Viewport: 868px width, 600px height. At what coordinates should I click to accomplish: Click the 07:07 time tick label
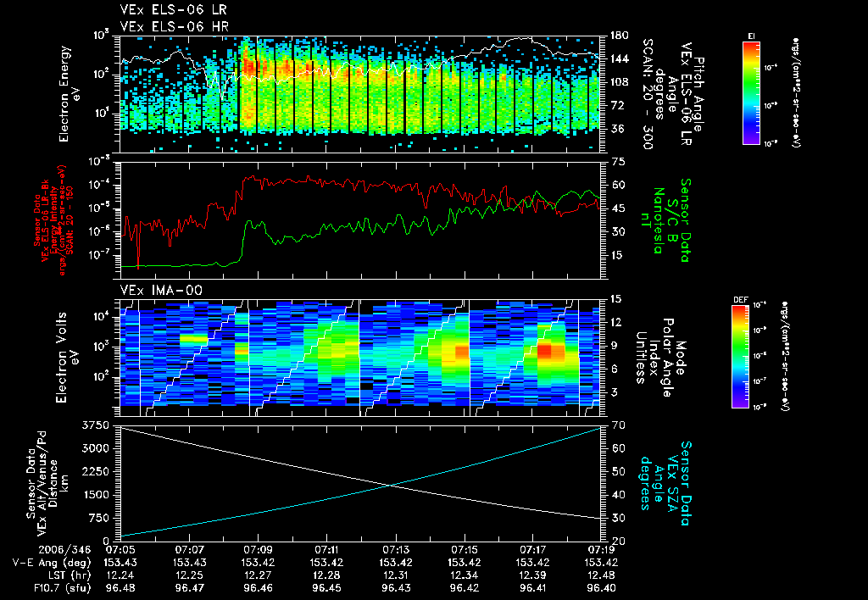189,550
